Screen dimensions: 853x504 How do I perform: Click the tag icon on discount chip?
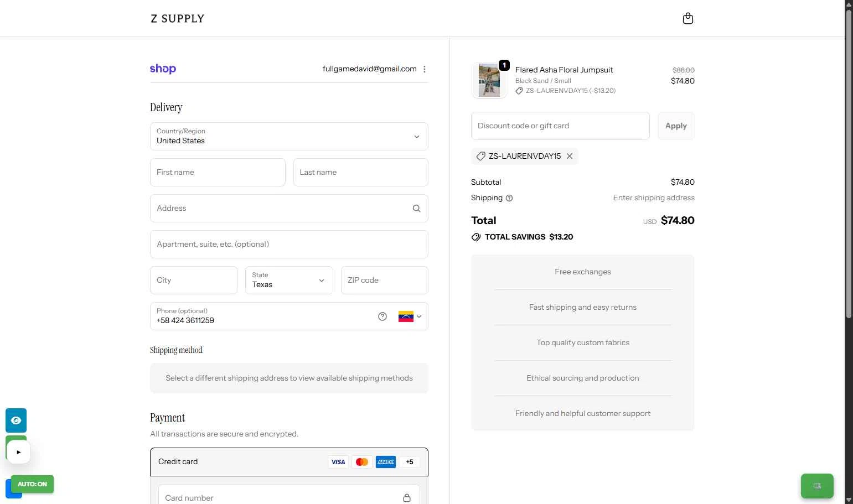[480, 156]
